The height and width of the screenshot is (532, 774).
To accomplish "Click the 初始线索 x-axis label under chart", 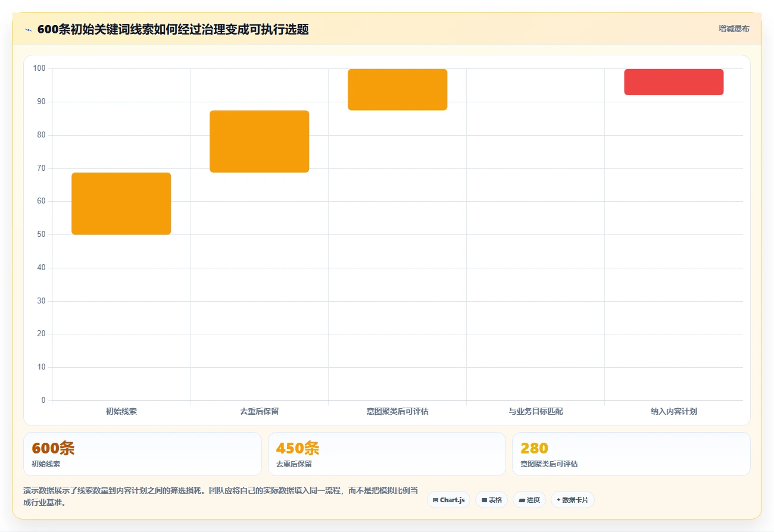I will pyautogui.click(x=121, y=411).
